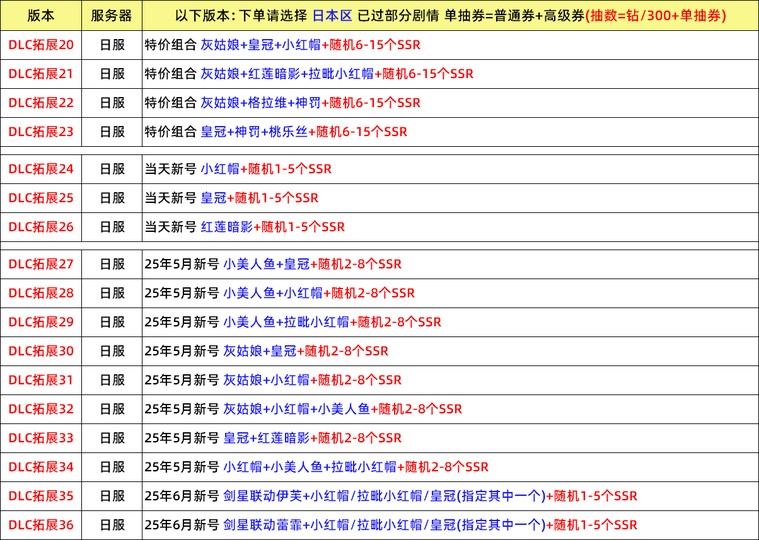This screenshot has height=540, width=759.
Task: Select the DLC拓展25 version cell
Action: pos(41,198)
